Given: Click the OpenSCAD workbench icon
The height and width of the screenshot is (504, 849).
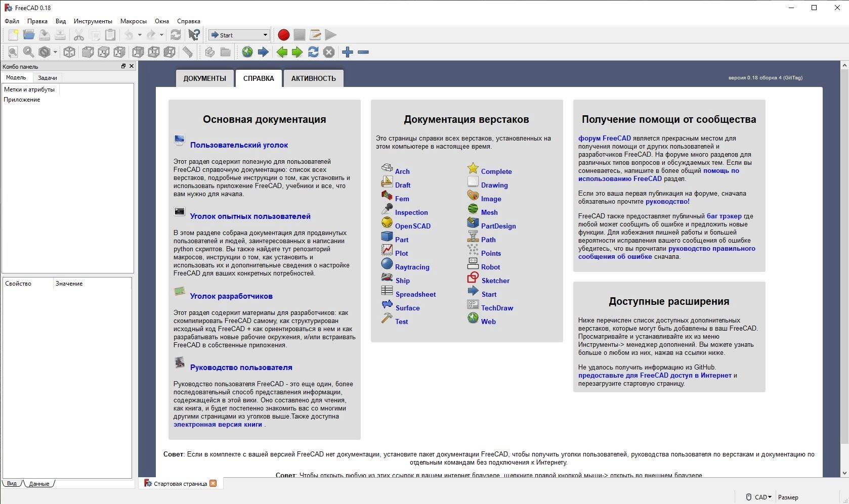Looking at the screenshot, I should [387, 222].
